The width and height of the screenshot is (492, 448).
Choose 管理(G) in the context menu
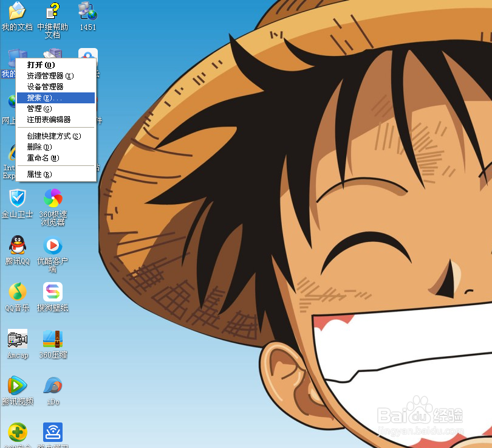coord(56,109)
